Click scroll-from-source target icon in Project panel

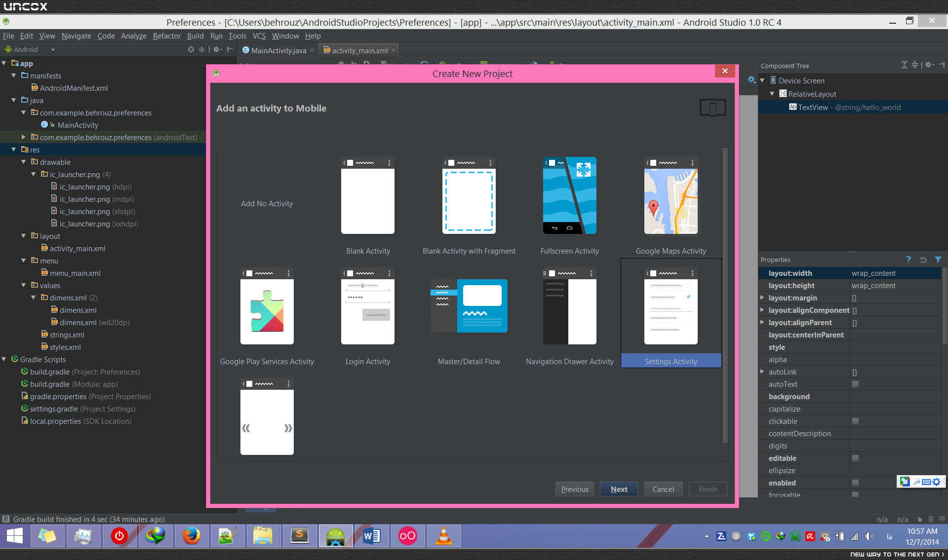(x=191, y=49)
